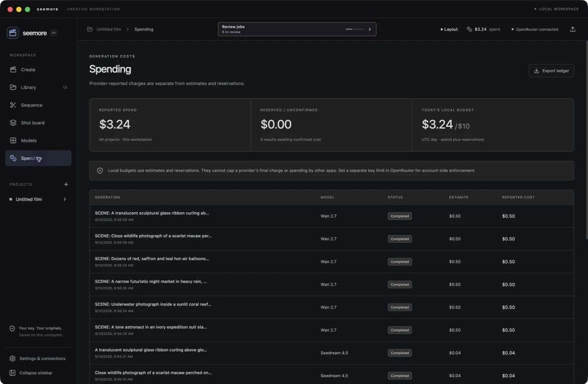Go to Untitled film breadcrumb

click(109, 29)
